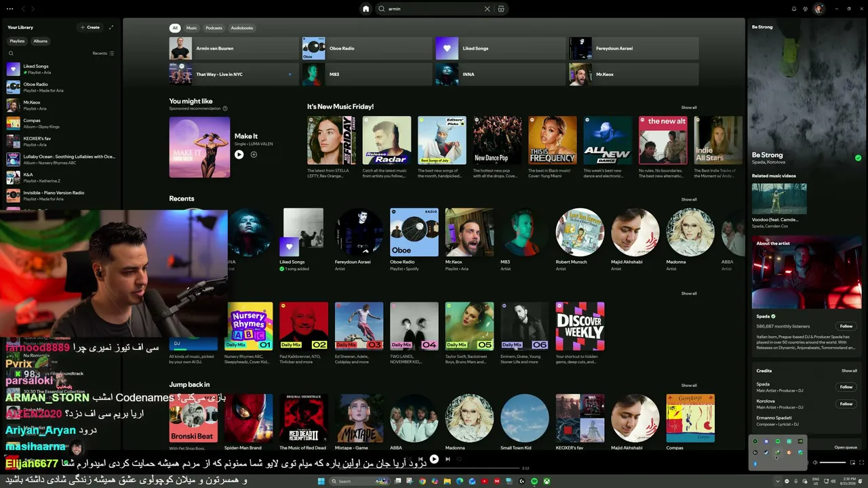Open Daily Mix 02 cover

(x=304, y=326)
